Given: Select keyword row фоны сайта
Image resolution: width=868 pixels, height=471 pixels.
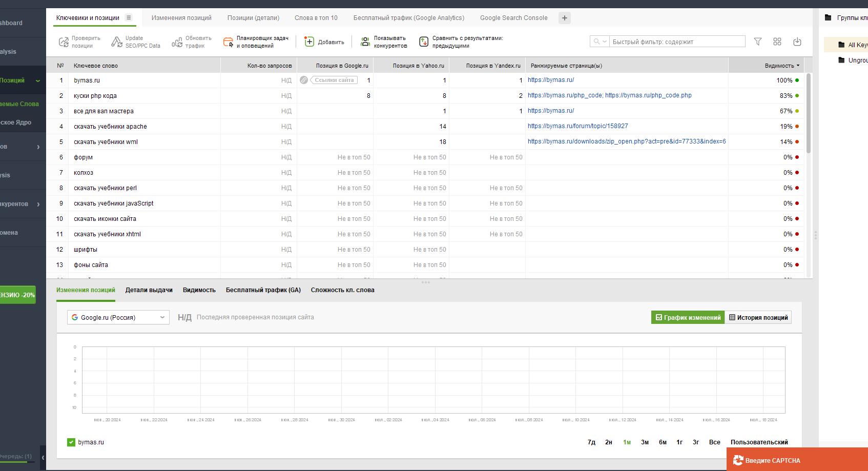Looking at the screenshot, I should pyautogui.click(x=425, y=265).
